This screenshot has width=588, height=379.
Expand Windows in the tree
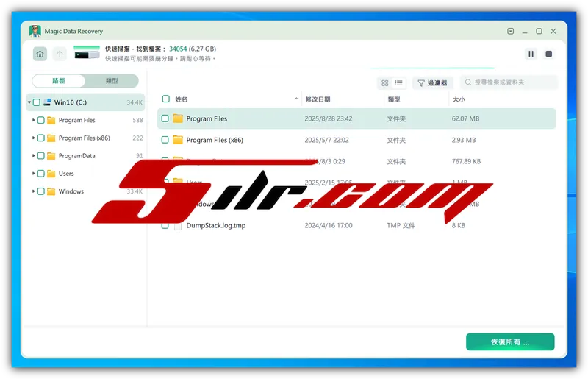(x=33, y=191)
